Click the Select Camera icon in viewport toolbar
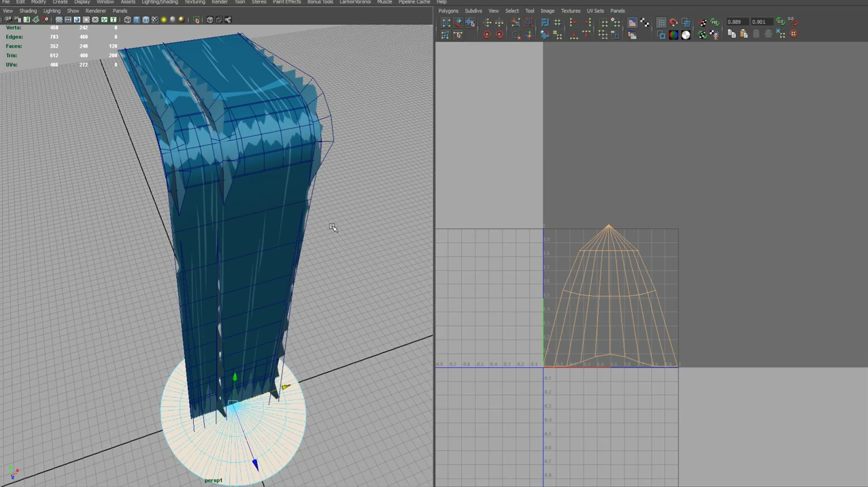868x487 pixels. pos(8,20)
